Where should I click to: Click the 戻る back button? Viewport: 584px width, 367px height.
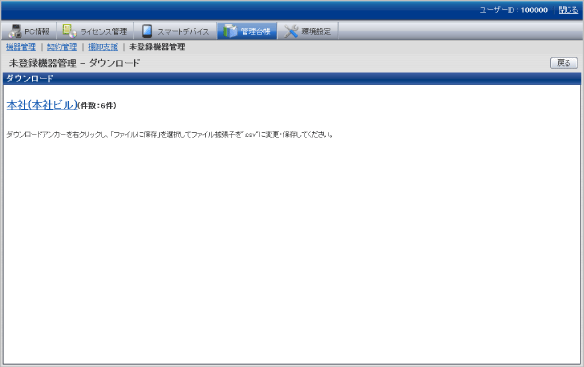pos(564,63)
